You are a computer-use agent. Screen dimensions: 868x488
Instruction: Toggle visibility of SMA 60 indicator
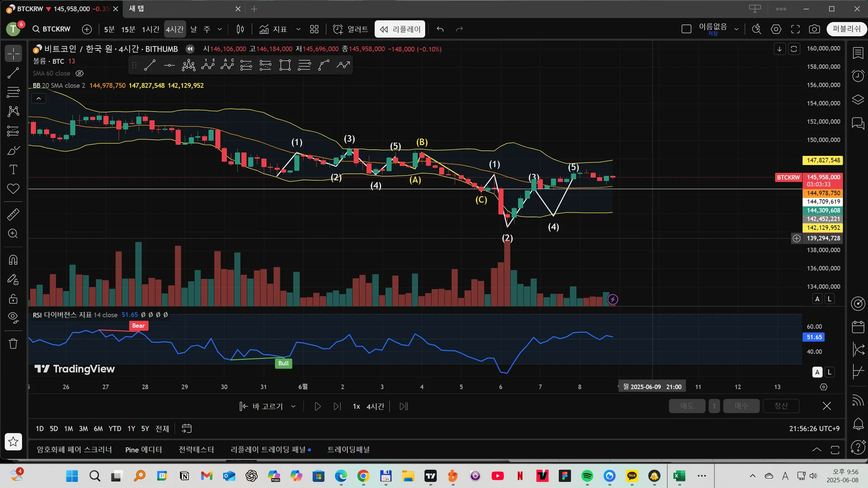(80, 73)
